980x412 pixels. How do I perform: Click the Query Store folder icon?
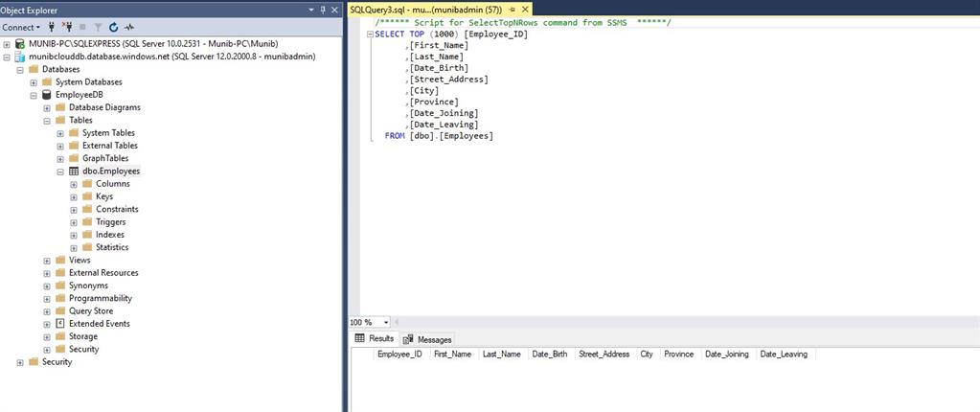coord(60,310)
